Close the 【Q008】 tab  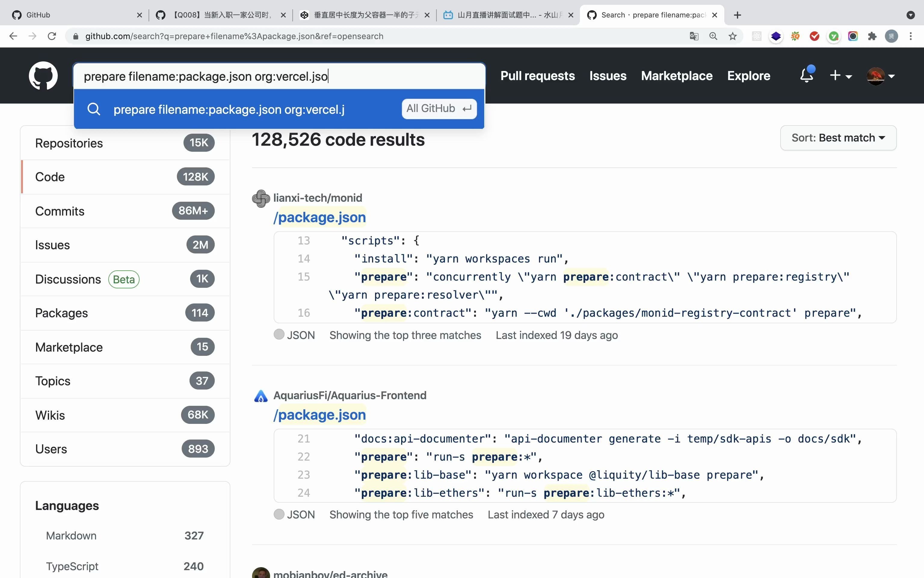[x=283, y=15]
